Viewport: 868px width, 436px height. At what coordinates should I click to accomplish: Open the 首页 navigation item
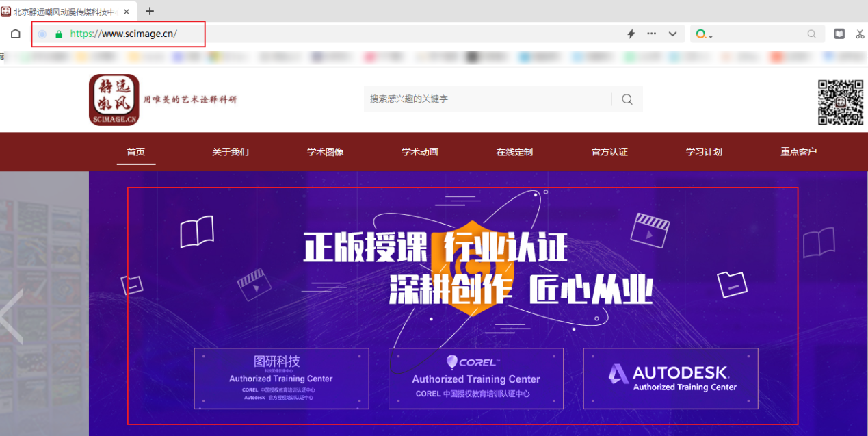click(136, 152)
